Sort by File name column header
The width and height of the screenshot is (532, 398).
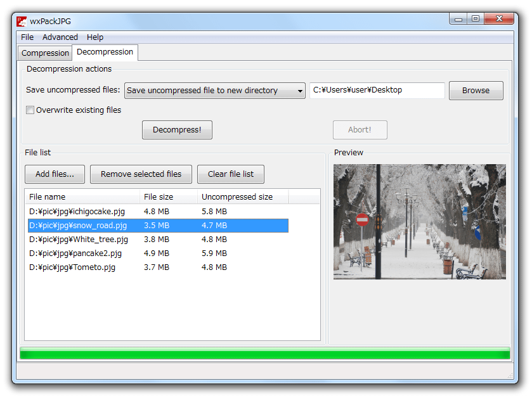tap(82, 197)
